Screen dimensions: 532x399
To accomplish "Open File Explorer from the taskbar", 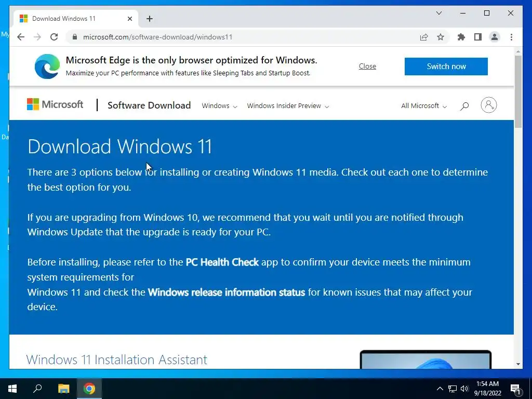I will pyautogui.click(x=63, y=389).
